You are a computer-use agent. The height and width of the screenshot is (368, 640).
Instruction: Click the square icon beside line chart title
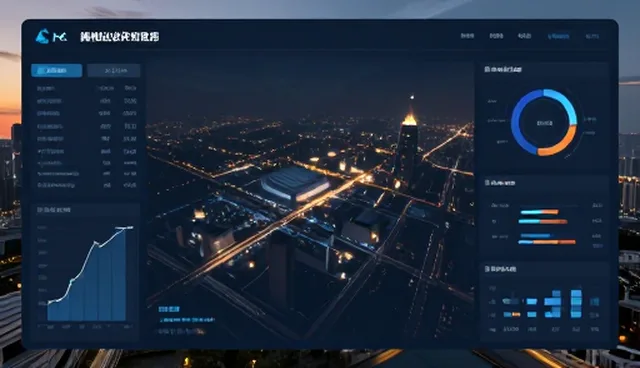tap(40, 210)
